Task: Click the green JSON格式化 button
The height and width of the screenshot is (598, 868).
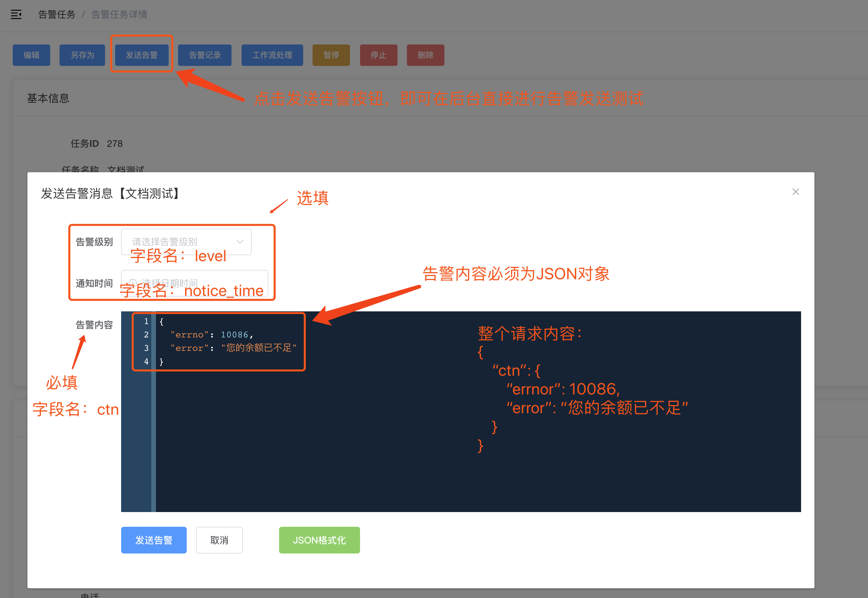Action: [319, 540]
